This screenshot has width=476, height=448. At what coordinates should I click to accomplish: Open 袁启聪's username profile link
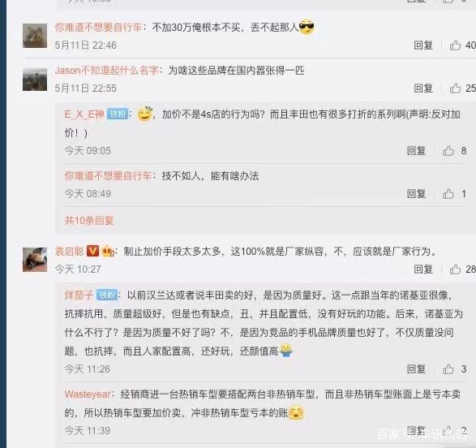click(69, 252)
